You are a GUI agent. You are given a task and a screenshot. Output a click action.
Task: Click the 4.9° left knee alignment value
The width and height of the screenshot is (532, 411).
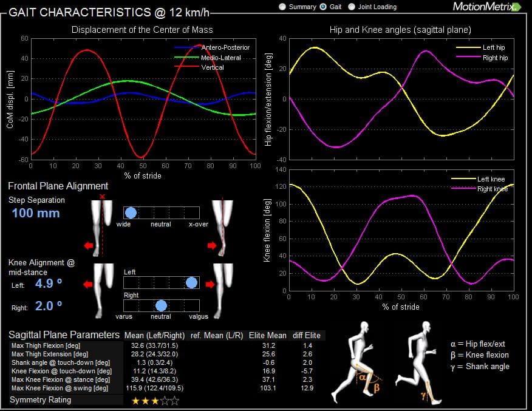coord(49,283)
